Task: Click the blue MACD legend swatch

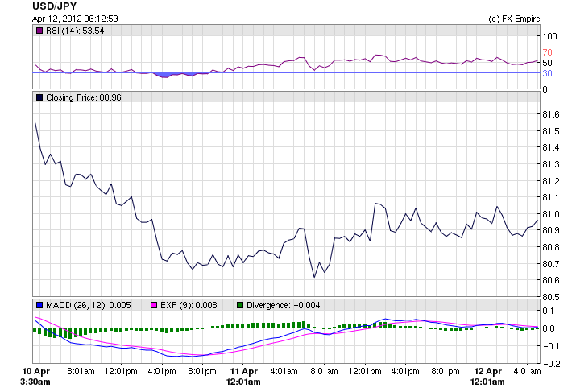Action: coord(39,305)
